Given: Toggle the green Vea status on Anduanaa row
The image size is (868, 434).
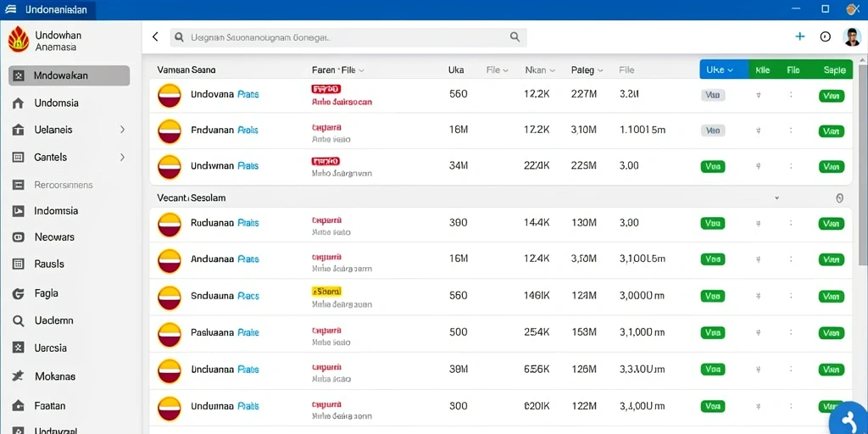Looking at the screenshot, I should [713, 259].
